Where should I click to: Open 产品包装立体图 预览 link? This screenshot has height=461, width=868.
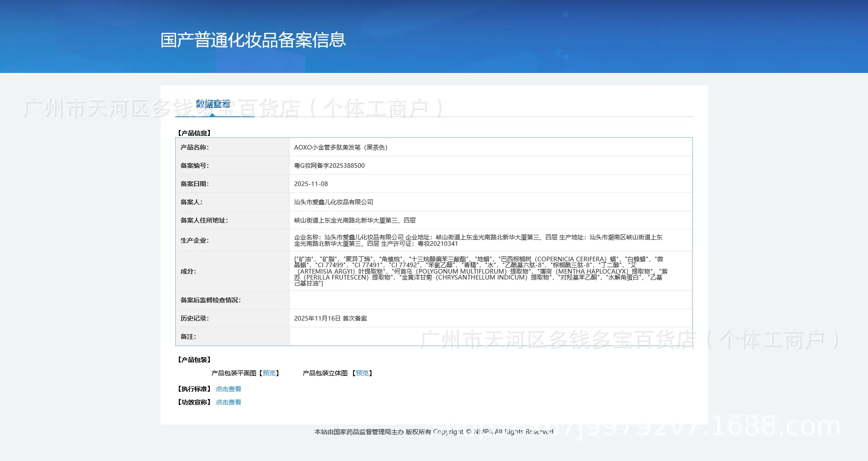[362, 373]
